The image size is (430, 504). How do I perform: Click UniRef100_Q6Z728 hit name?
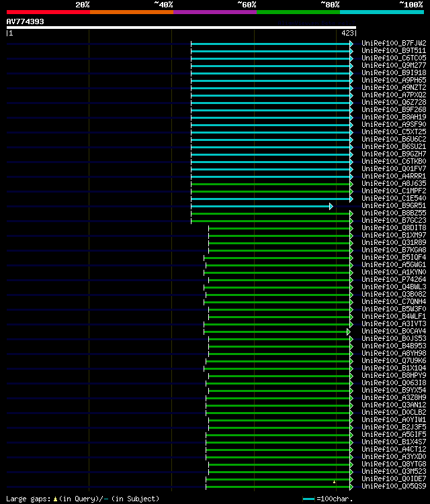[394, 102]
